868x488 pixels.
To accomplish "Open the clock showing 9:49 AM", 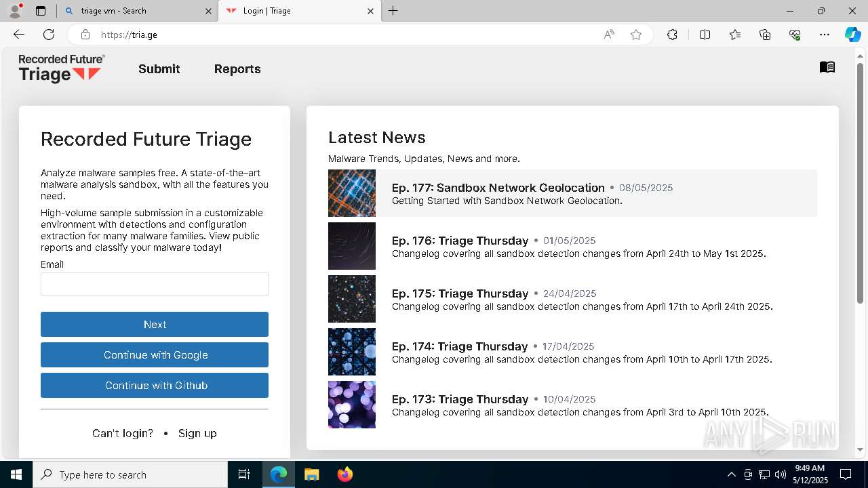I will (810, 474).
